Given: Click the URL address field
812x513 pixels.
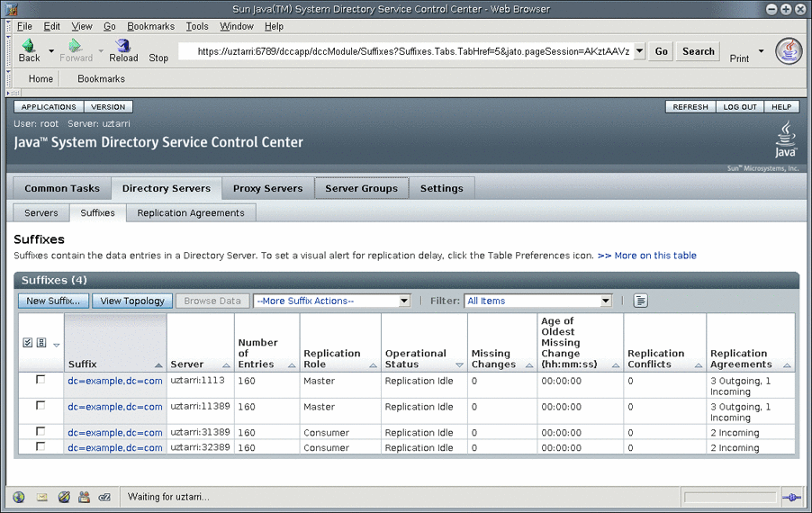Looking at the screenshot, I should click(407, 51).
